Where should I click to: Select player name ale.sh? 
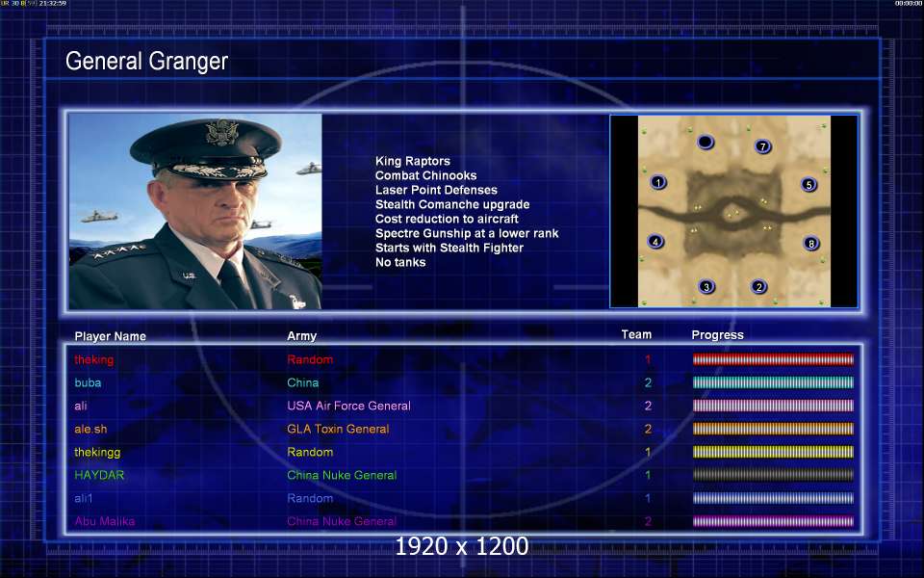(x=90, y=429)
